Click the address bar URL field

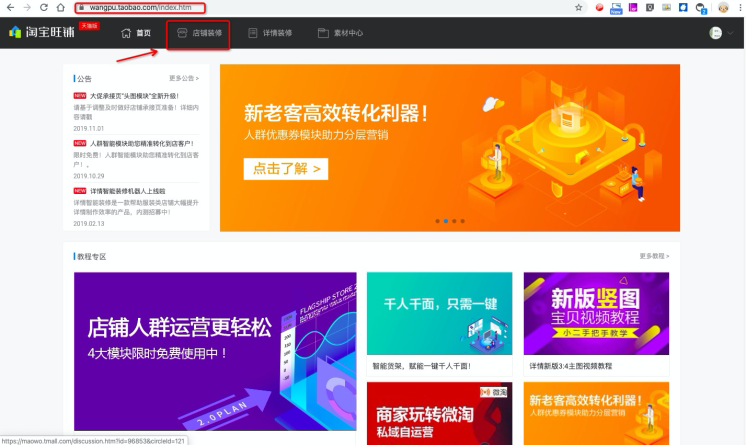tap(140, 8)
